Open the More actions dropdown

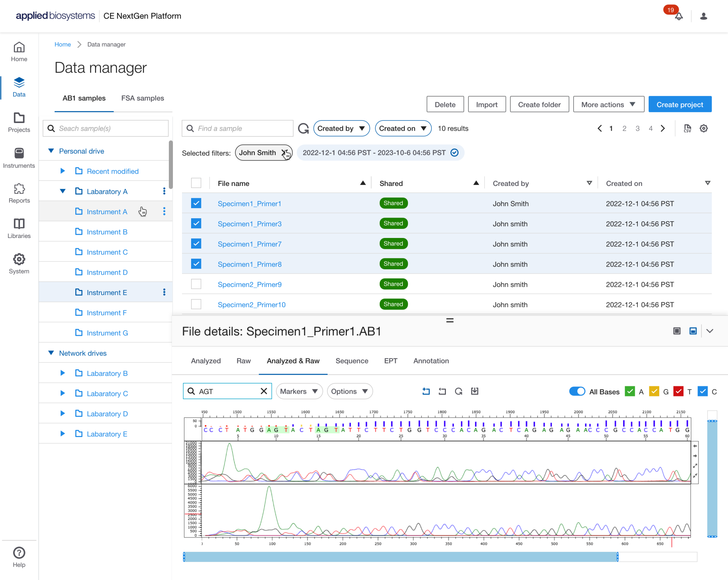(608, 104)
